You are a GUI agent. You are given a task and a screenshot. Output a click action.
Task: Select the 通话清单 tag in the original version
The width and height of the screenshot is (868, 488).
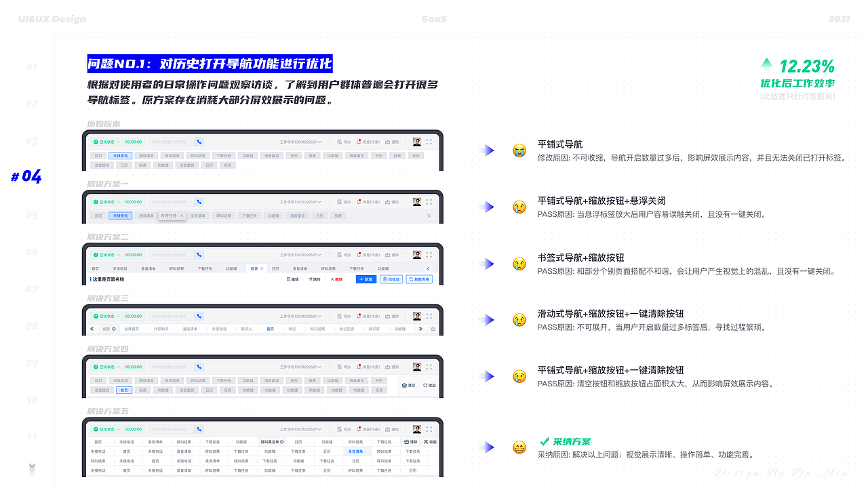(x=146, y=155)
